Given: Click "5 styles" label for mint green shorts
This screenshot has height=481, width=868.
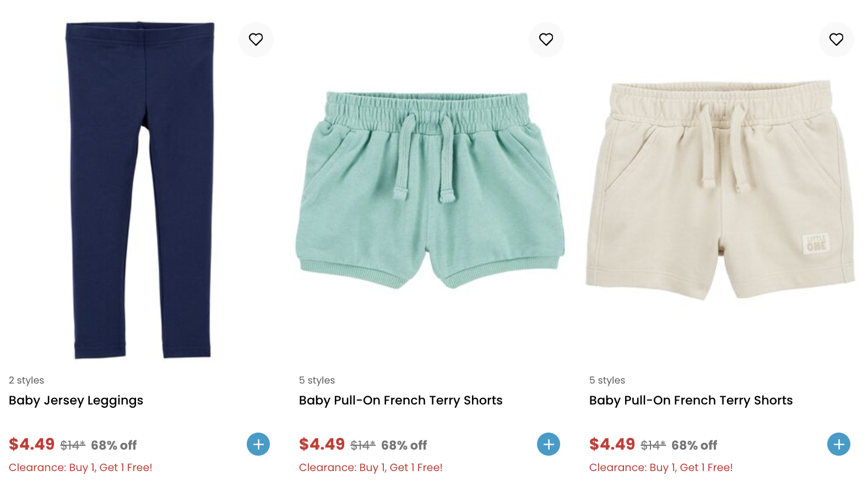Looking at the screenshot, I should pos(317,380).
